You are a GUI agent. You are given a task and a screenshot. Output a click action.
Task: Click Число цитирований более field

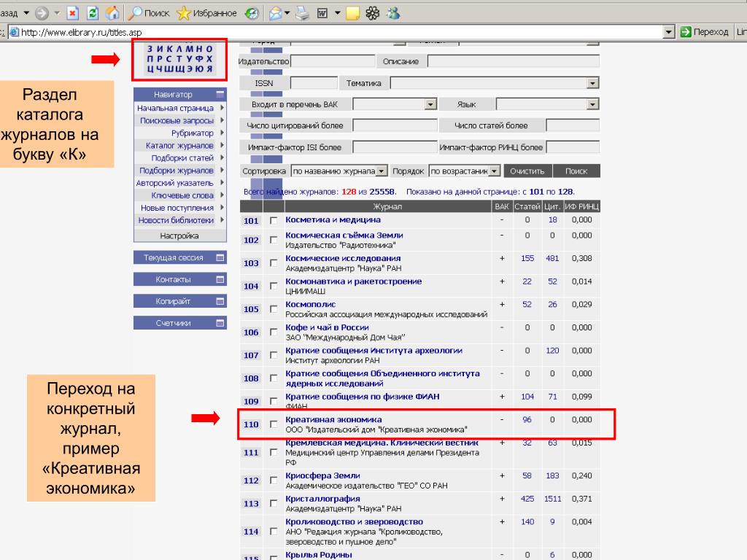395,125
